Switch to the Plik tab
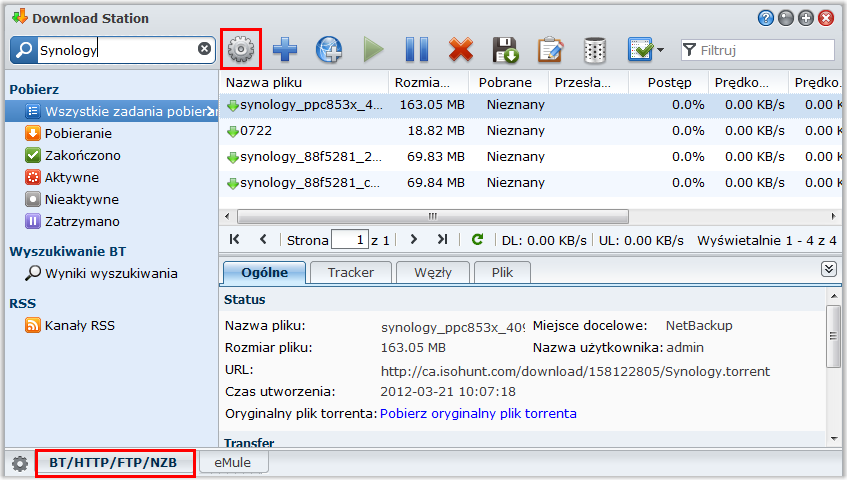 click(502, 273)
